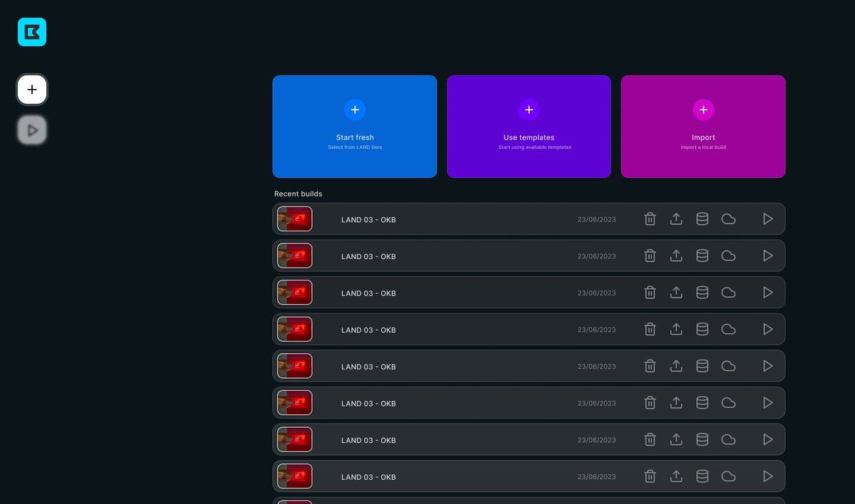Play the sixth build in the list
Screen dimensions: 855x504
767,403
